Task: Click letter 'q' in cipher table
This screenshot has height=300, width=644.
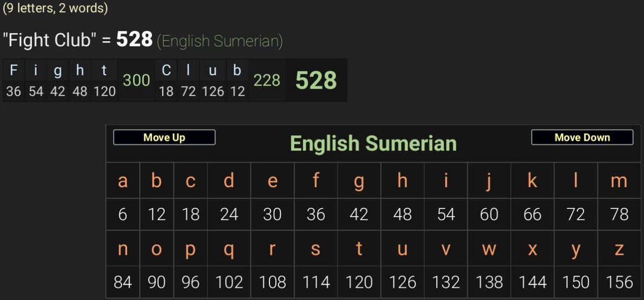Action: click(229, 251)
